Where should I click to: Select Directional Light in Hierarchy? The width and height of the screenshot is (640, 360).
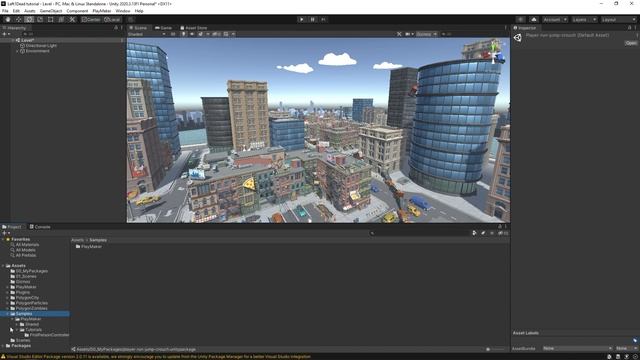pos(41,45)
